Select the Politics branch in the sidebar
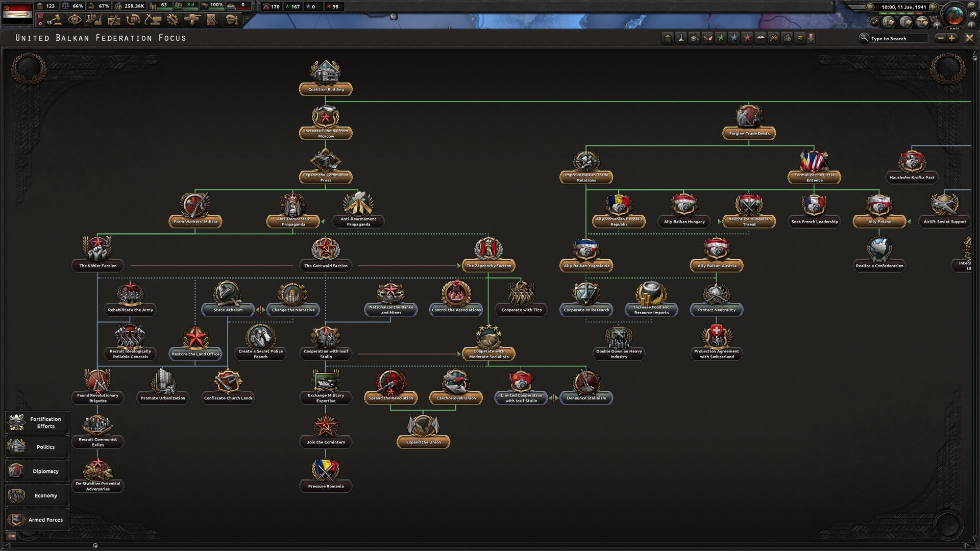 click(37, 446)
